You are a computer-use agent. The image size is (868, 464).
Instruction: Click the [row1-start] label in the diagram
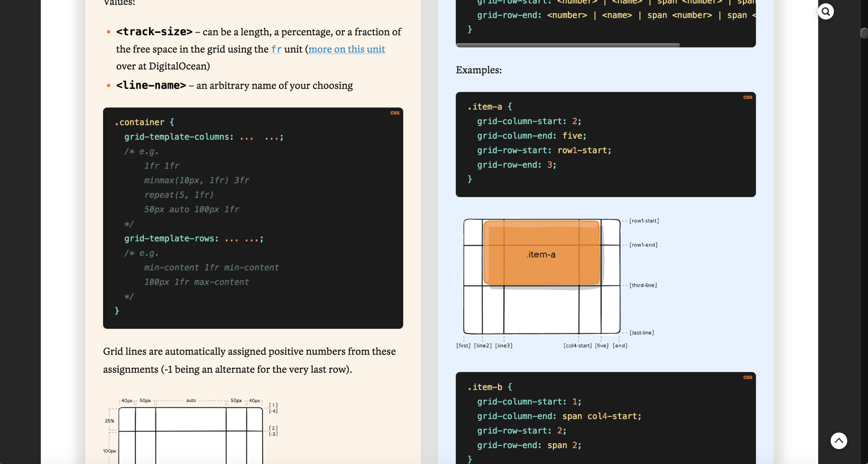644,221
